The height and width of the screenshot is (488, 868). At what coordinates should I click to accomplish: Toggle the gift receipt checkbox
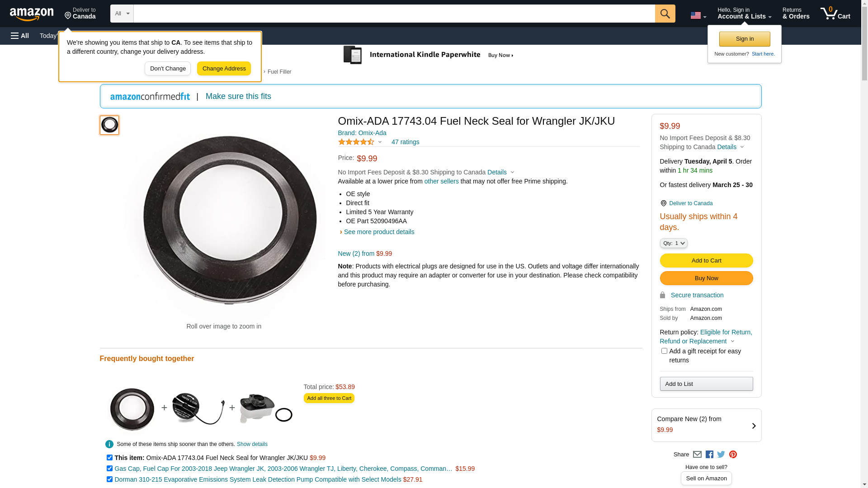click(x=664, y=351)
